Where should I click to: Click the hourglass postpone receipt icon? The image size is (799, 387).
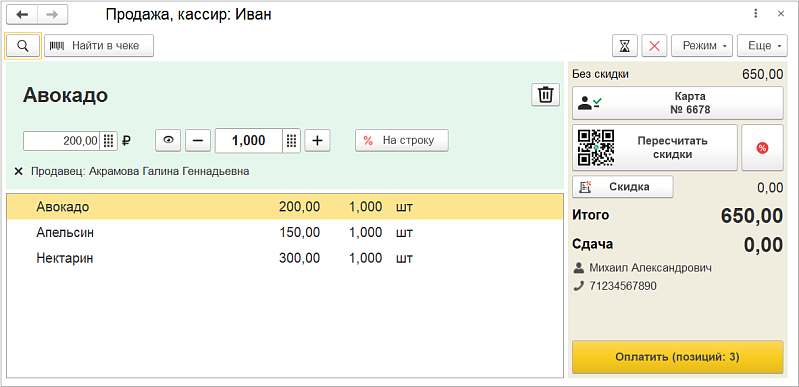click(x=625, y=46)
